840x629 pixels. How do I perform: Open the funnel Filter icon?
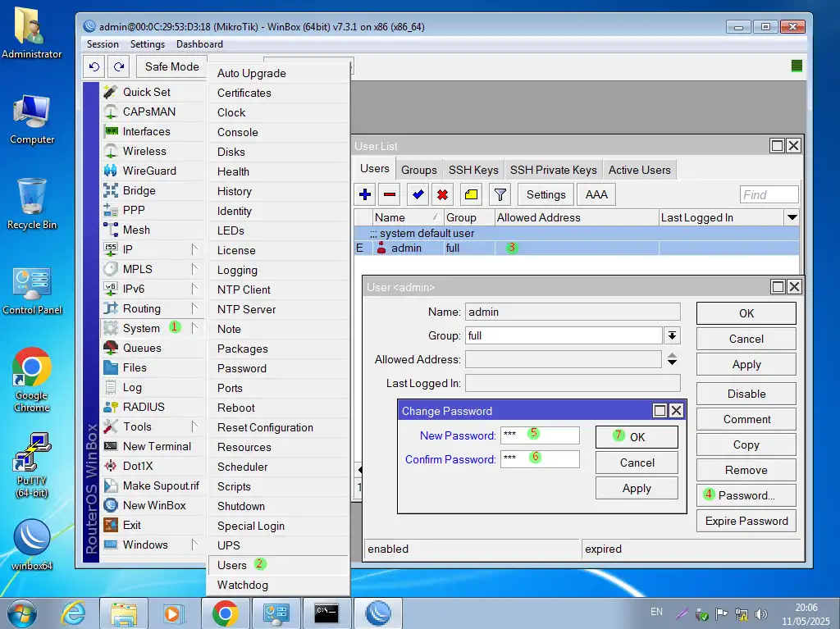coord(500,194)
